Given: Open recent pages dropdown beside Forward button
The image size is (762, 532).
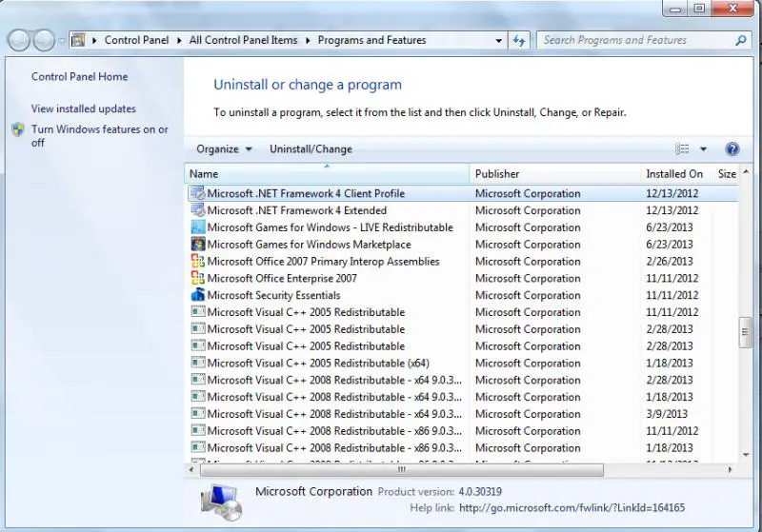Looking at the screenshot, I should tap(62, 41).
